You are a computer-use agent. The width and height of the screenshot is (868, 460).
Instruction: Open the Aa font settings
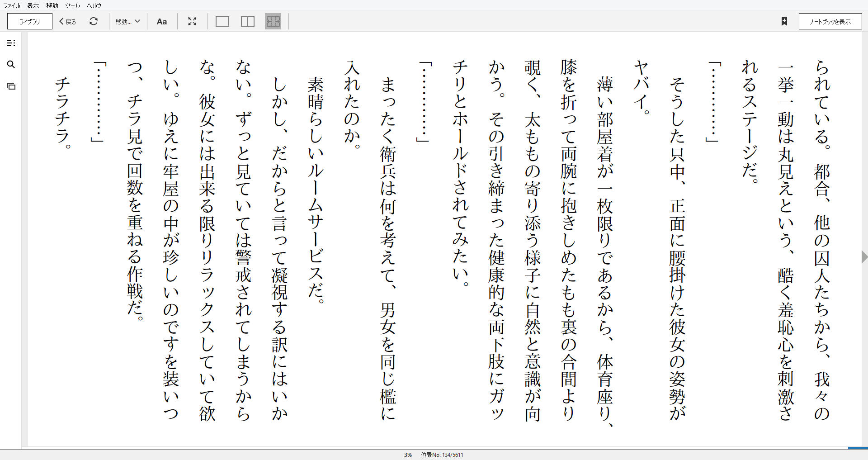[162, 21]
